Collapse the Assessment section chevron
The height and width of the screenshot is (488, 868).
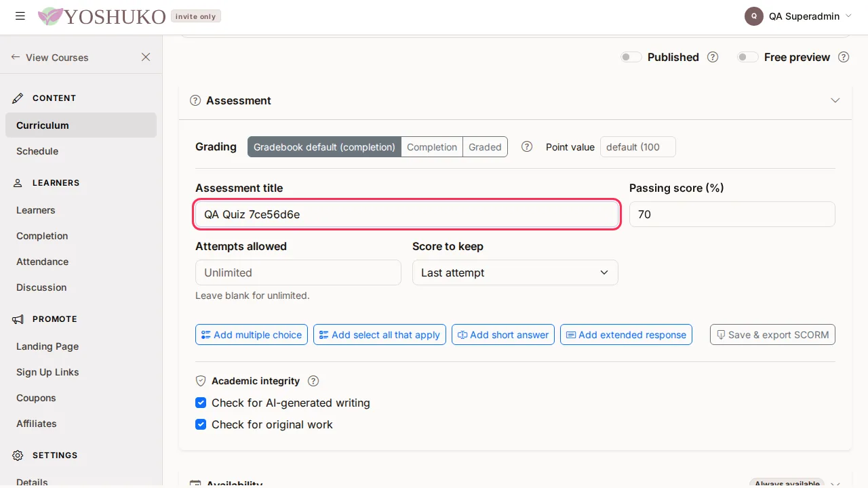point(835,100)
